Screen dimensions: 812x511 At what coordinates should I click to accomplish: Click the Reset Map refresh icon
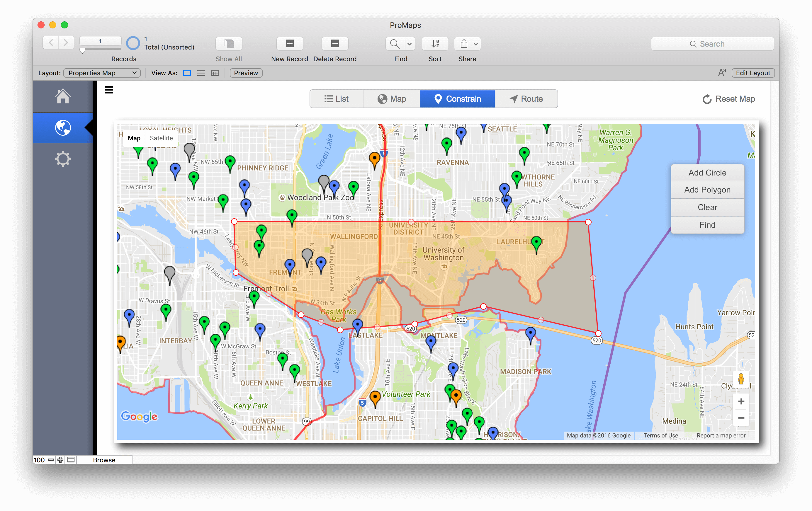[707, 99]
